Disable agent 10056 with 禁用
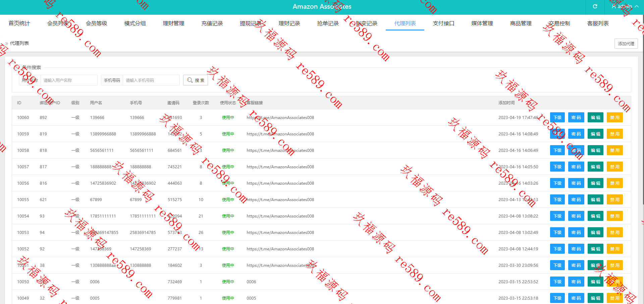 pos(614,183)
